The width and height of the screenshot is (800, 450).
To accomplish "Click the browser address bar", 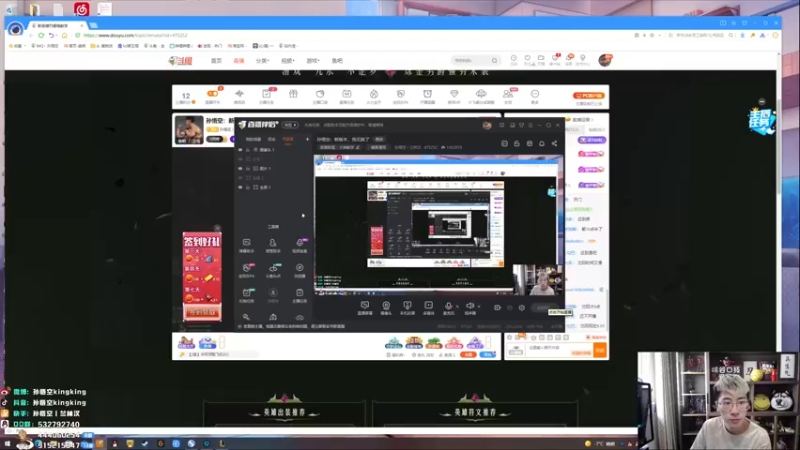I will pyautogui.click(x=352, y=35).
